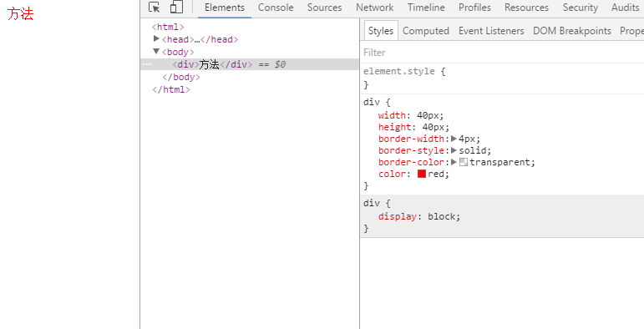Expand the head node in DOM tree
This screenshot has height=329, width=644.
point(156,38)
